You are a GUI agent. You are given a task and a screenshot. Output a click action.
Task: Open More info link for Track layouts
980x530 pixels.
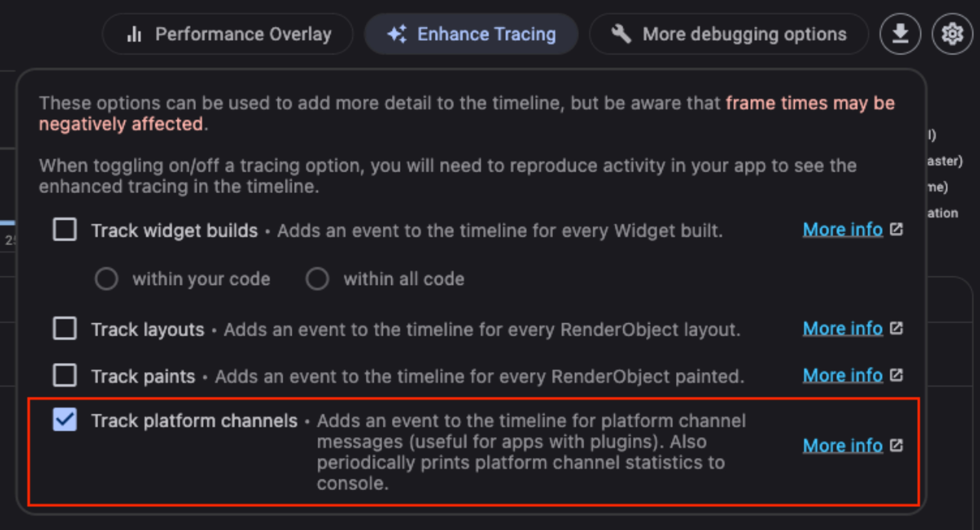point(843,329)
